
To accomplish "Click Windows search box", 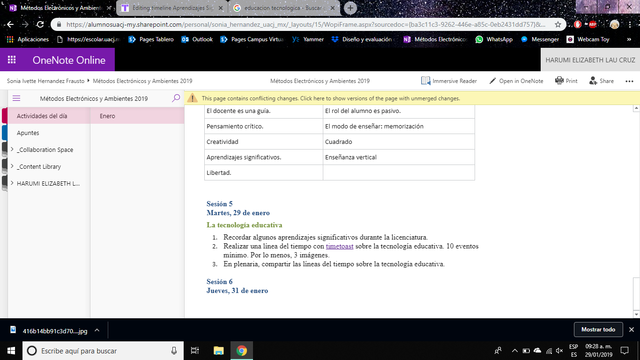I will pos(103,351).
